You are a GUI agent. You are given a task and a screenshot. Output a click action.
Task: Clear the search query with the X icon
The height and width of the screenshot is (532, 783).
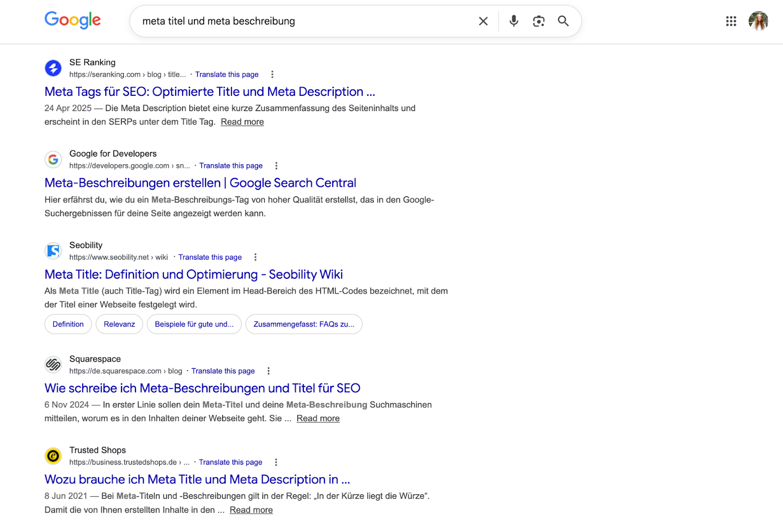point(483,21)
